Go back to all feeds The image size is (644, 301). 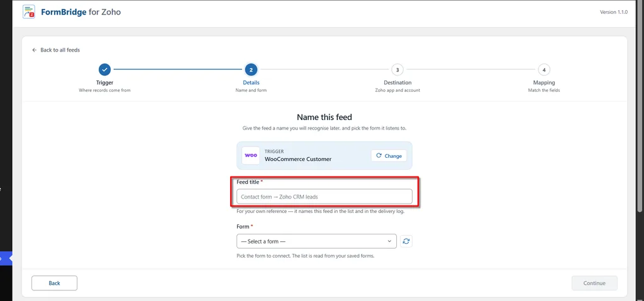pyautogui.click(x=56, y=50)
